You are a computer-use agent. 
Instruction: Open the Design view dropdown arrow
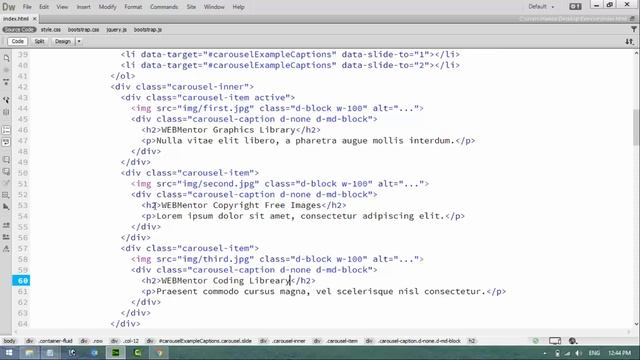(x=79, y=41)
